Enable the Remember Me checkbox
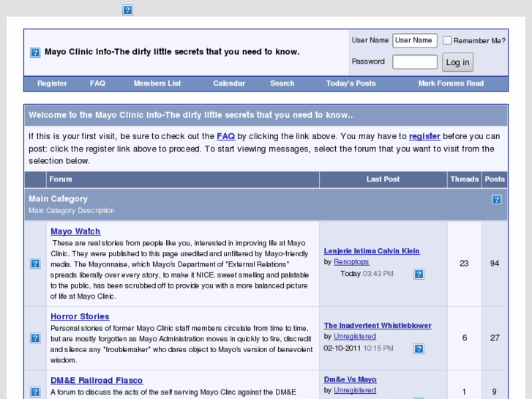 coord(447,41)
